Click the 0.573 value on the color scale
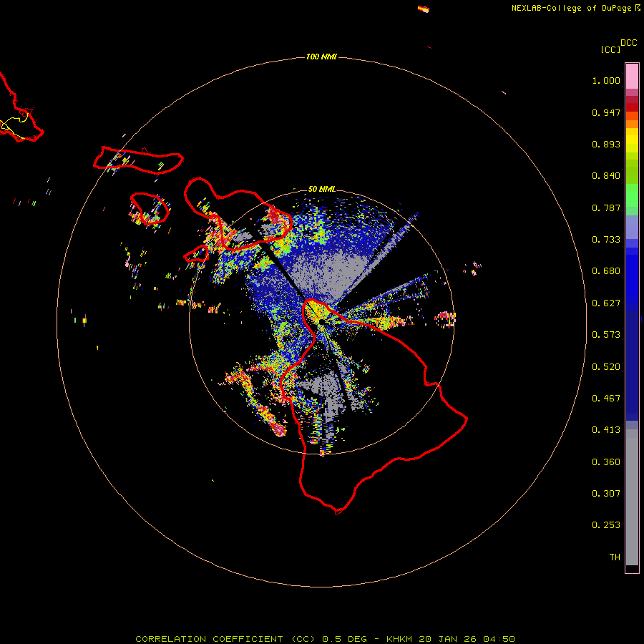Viewport: 644px width, 644px height. pos(606,335)
